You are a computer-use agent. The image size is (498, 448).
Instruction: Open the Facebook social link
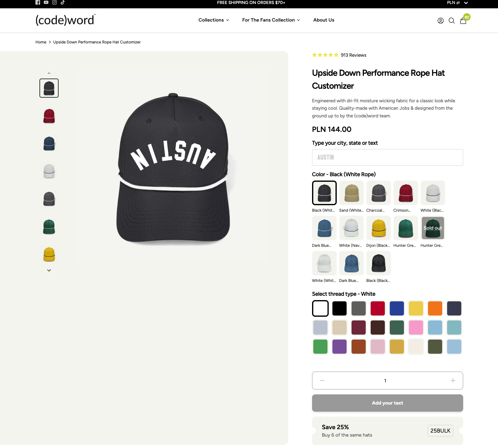point(38,2)
